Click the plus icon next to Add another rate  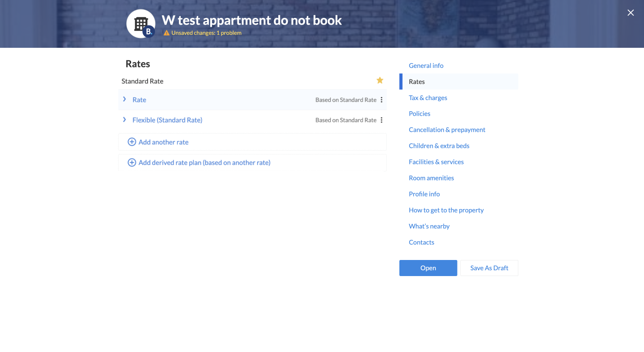(x=132, y=142)
